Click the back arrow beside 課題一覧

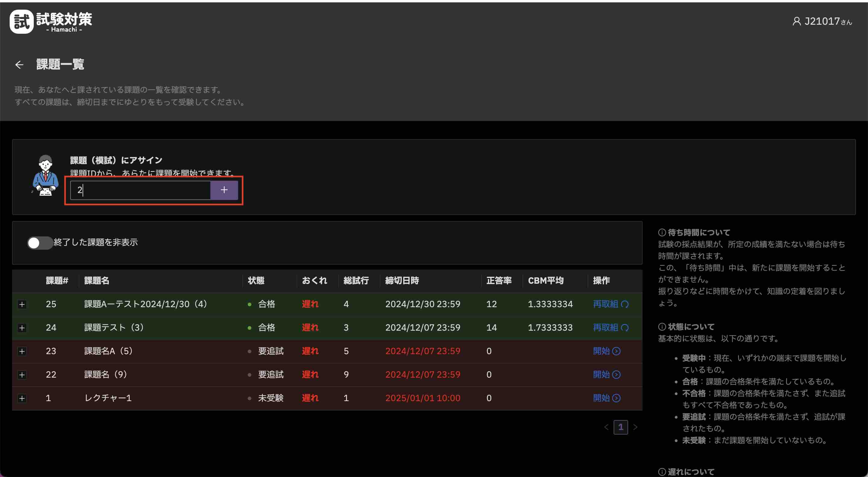point(19,65)
